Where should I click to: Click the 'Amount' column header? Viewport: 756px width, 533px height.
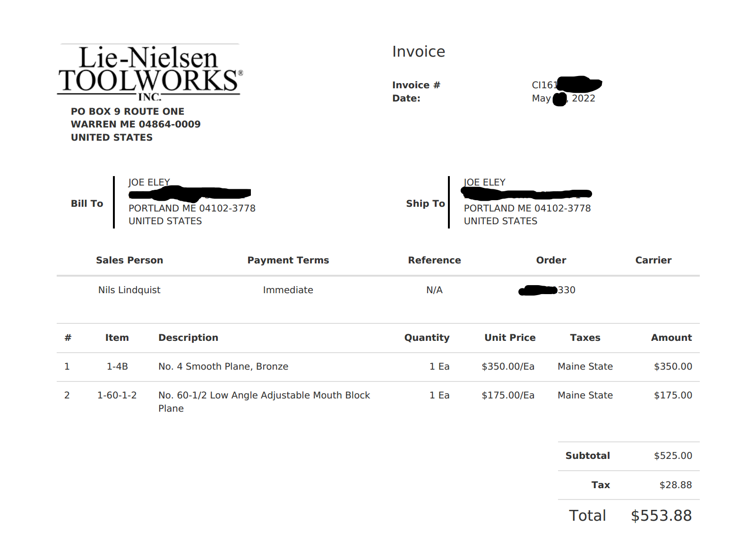coord(671,338)
